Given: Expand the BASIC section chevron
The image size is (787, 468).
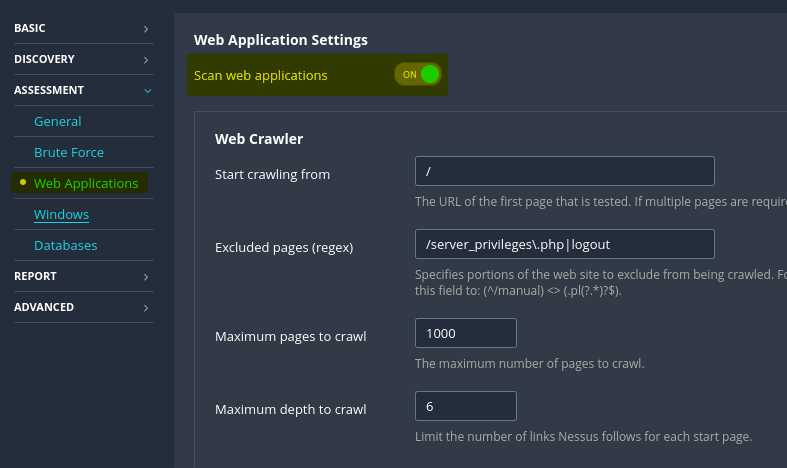Looking at the screenshot, I should pos(146,29).
